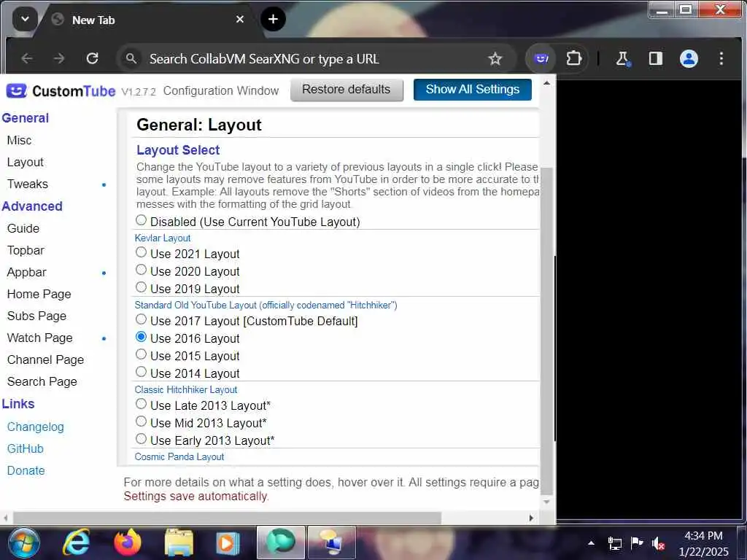This screenshot has height=560, width=747.
Task: Select the Use 2019 Layout radio
Action: [141, 287]
